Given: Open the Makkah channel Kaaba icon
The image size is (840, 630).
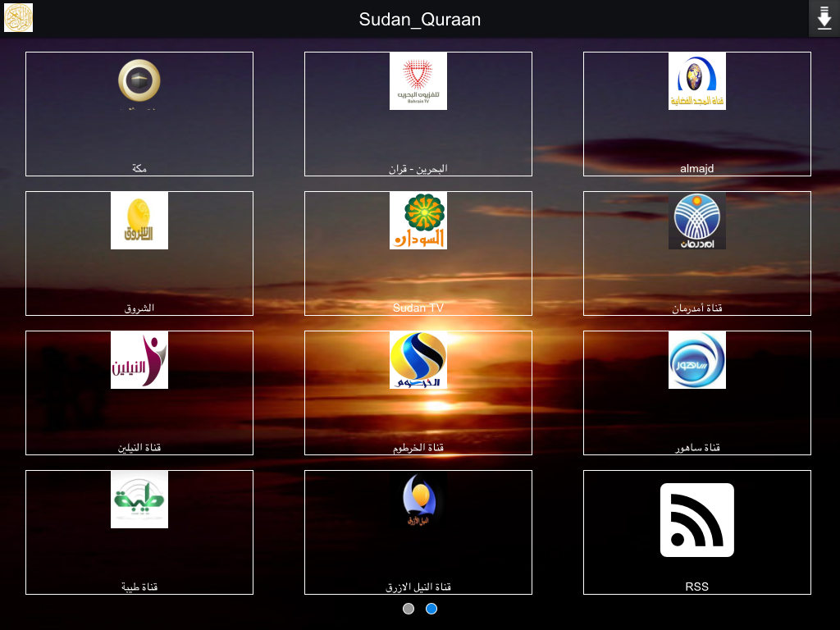Looking at the screenshot, I should (x=139, y=81).
